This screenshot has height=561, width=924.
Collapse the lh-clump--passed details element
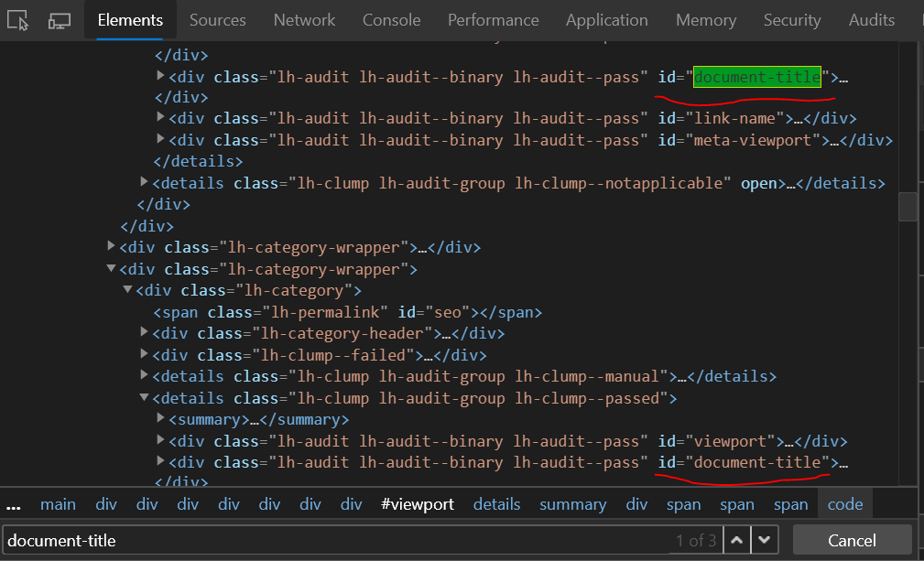click(144, 397)
